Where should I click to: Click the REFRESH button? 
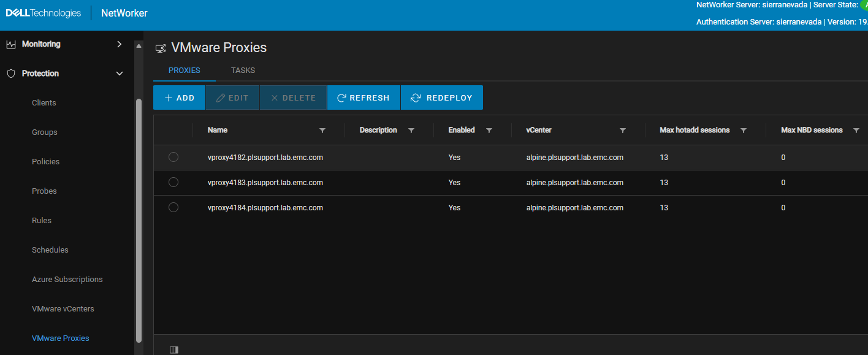pos(364,97)
